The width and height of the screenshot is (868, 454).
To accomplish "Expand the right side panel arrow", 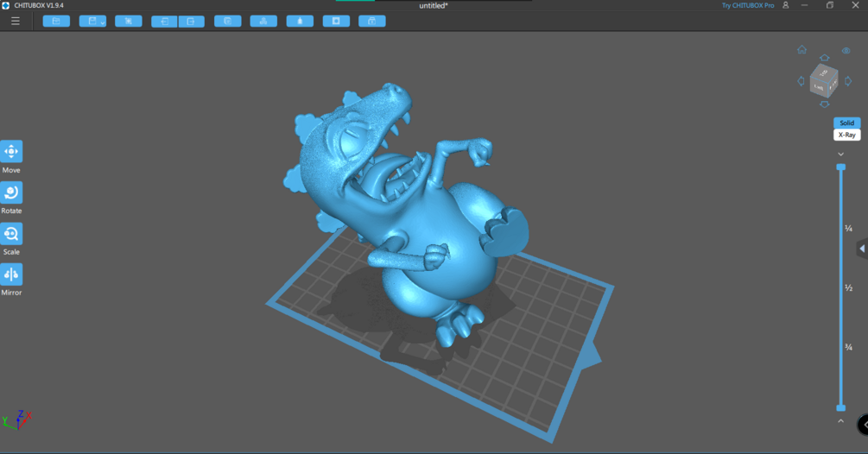I will pos(862,249).
